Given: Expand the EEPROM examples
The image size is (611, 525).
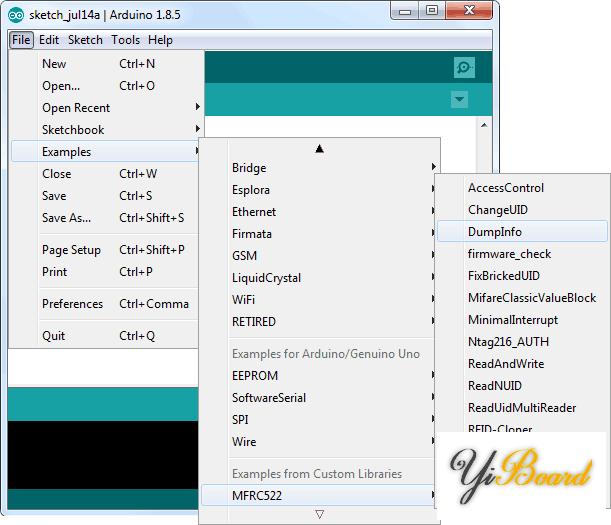Looking at the screenshot, I should [x=320, y=376].
